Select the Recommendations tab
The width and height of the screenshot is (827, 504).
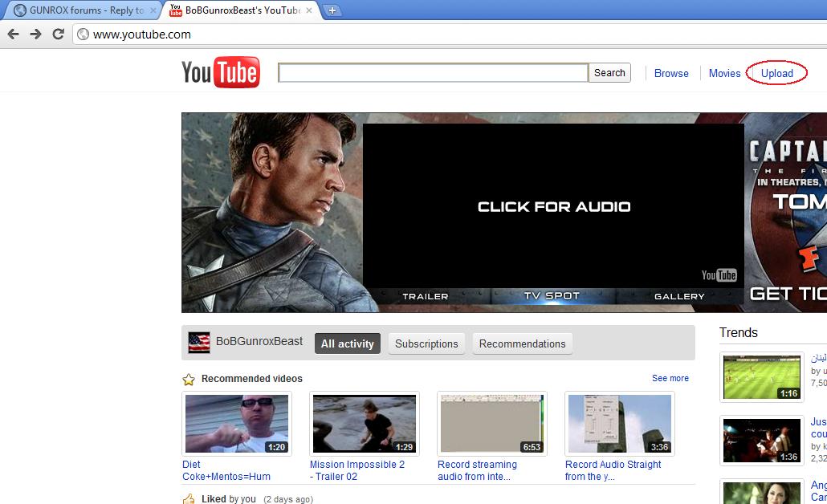pyautogui.click(x=522, y=343)
